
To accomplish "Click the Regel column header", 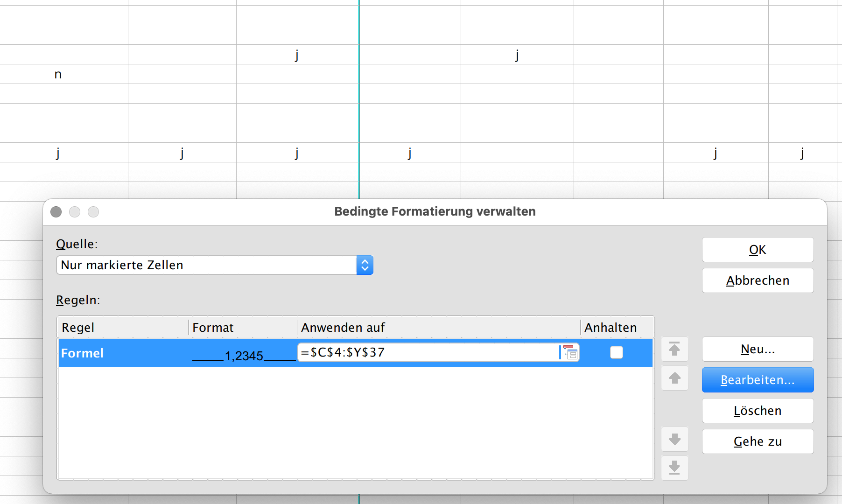I will 122,328.
